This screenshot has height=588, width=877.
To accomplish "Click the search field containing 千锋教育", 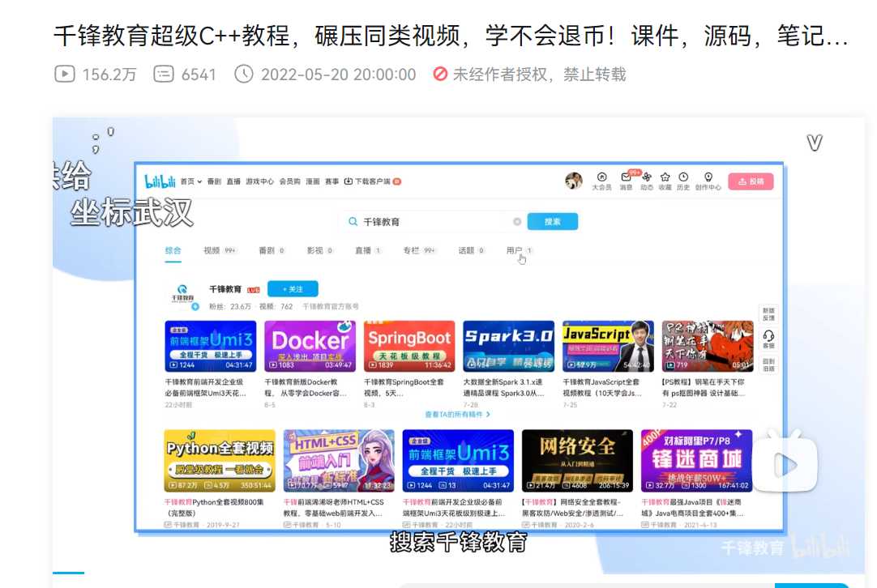I will coord(430,222).
